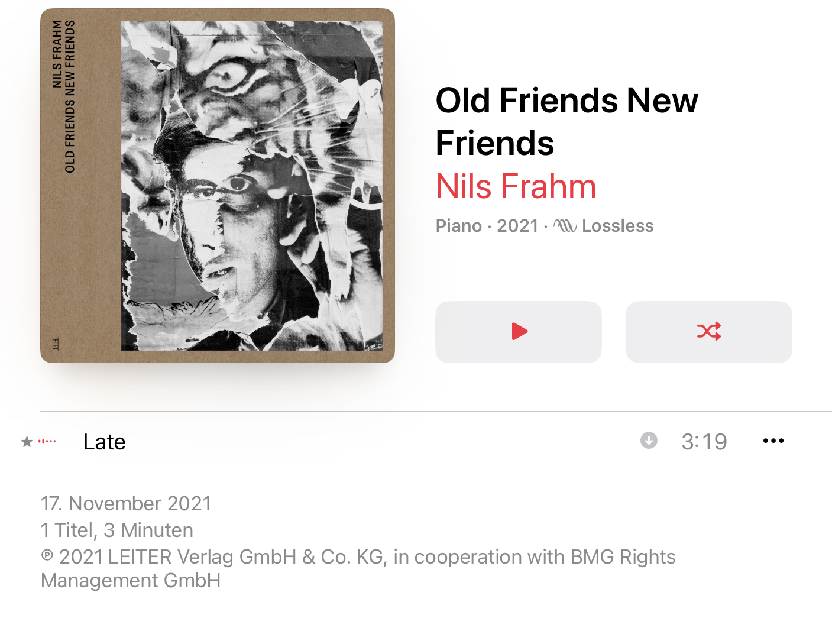832x644 pixels.
Task: Click the 17. November 2021 release date
Action: point(126,504)
